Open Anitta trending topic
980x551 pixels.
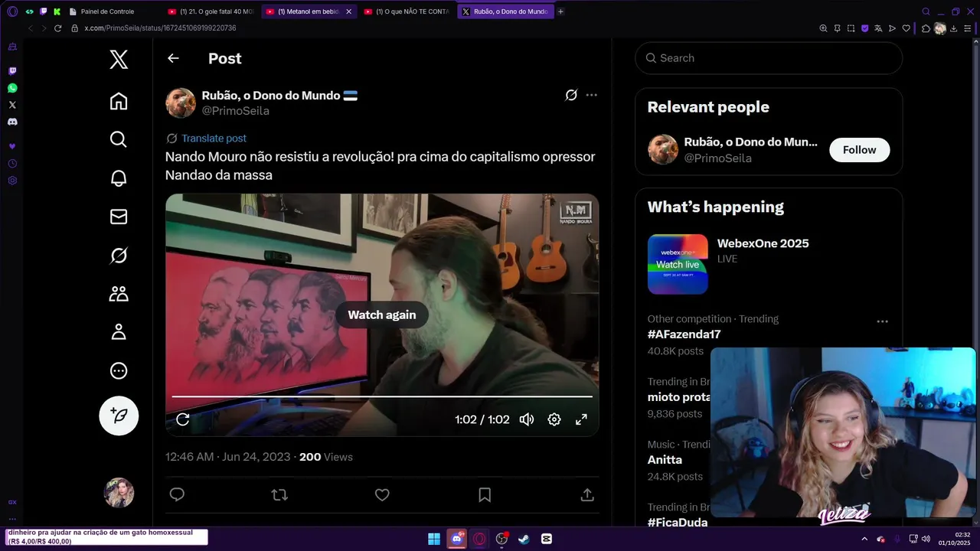pos(665,460)
